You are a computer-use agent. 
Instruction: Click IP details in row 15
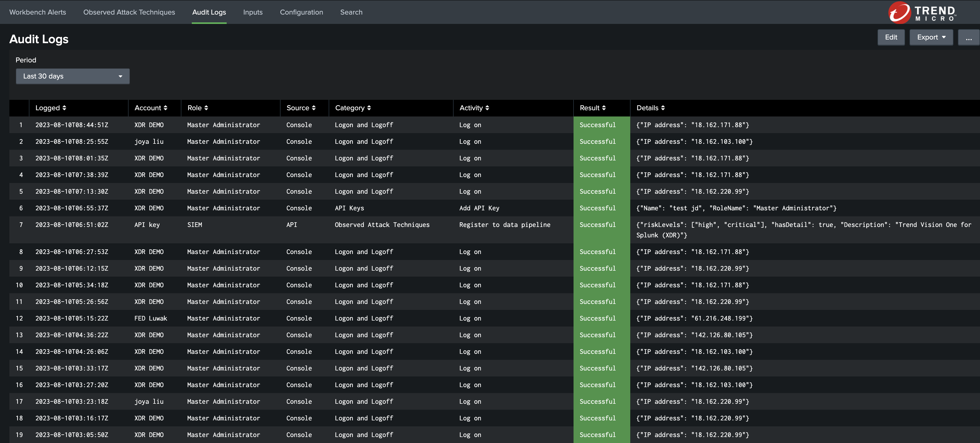click(694, 369)
